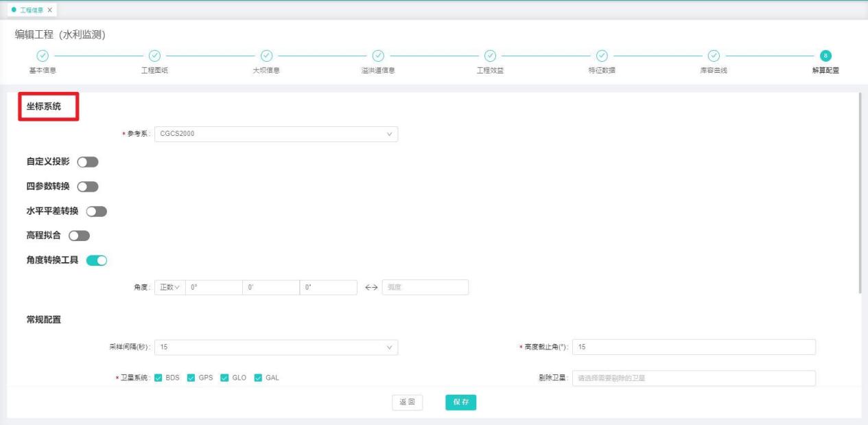This screenshot has height=425, width=868.
Task: Click the 大坝信息 step checkmark icon
Action: pos(267,56)
